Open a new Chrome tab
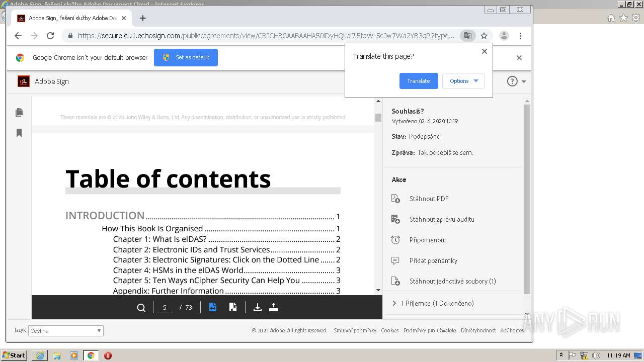Screen dimensions: 644x362 coord(143,18)
